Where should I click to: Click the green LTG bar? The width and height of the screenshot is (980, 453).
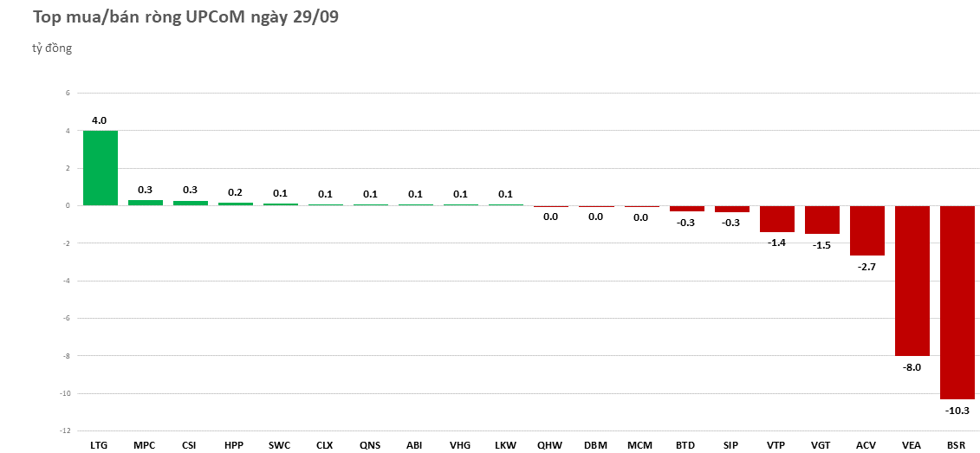tap(100, 168)
